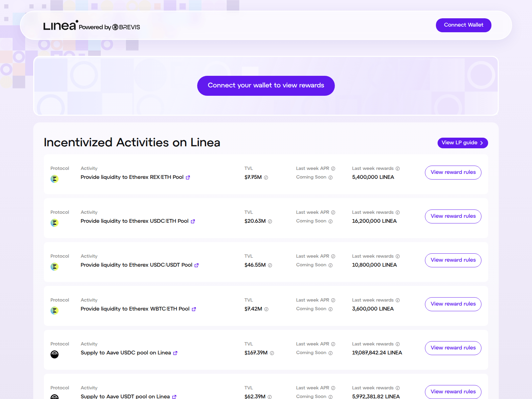Click Etherex protocol icon in REX/ETH row
The height and width of the screenshot is (399, 532).
click(55, 179)
